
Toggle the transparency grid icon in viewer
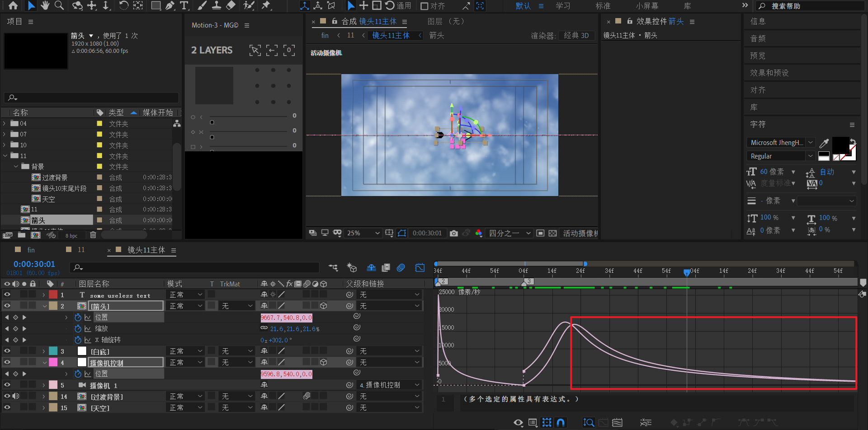(552, 233)
